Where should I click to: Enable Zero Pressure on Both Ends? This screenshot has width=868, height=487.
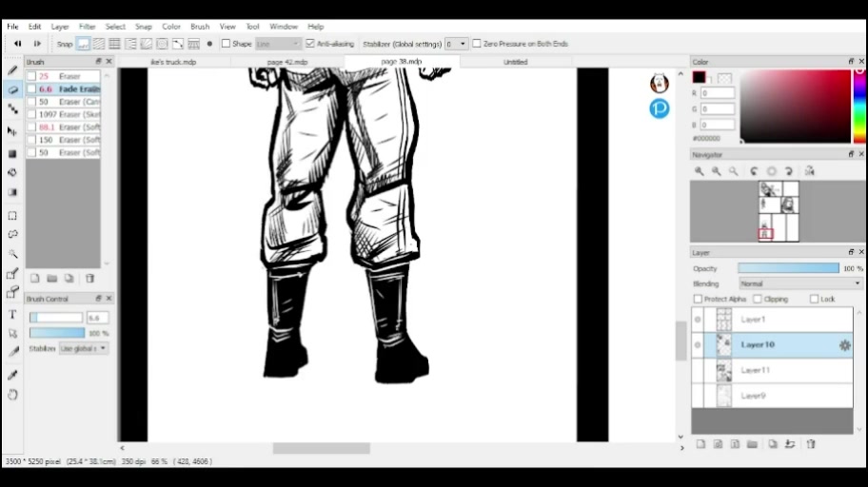point(477,44)
